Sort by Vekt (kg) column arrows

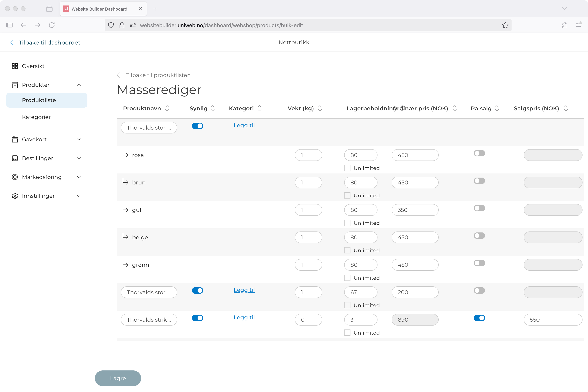point(320,108)
